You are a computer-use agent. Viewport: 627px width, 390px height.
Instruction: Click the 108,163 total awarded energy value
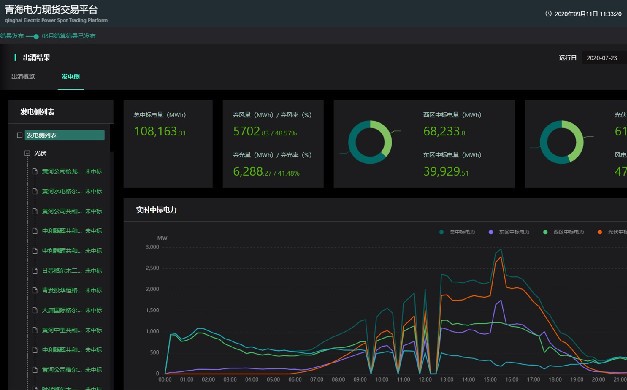click(x=160, y=131)
